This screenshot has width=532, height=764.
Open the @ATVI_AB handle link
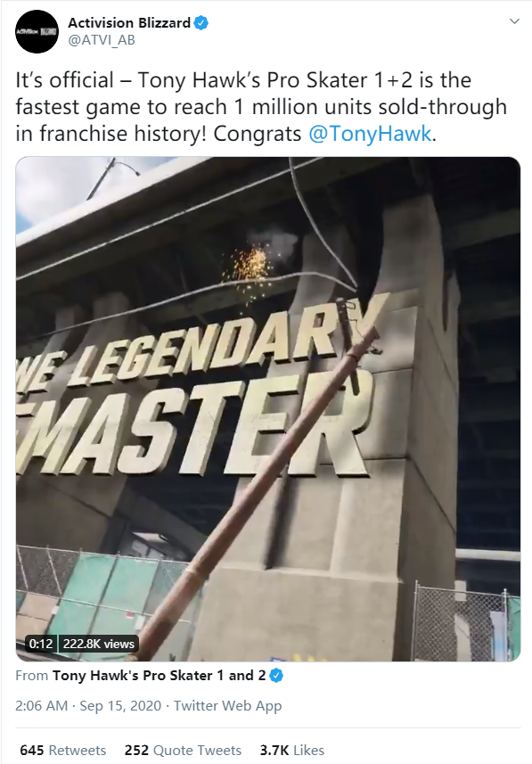click(x=102, y=40)
